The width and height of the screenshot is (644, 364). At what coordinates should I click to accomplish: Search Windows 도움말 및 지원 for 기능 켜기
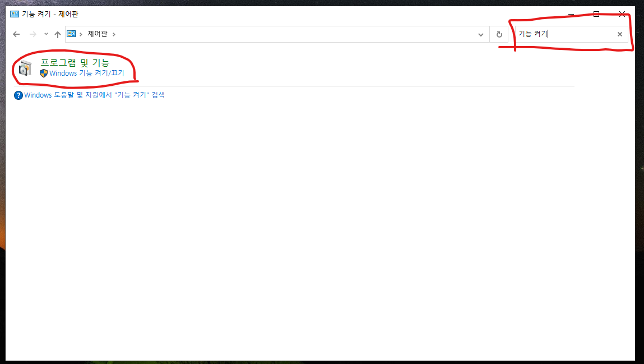tap(94, 95)
